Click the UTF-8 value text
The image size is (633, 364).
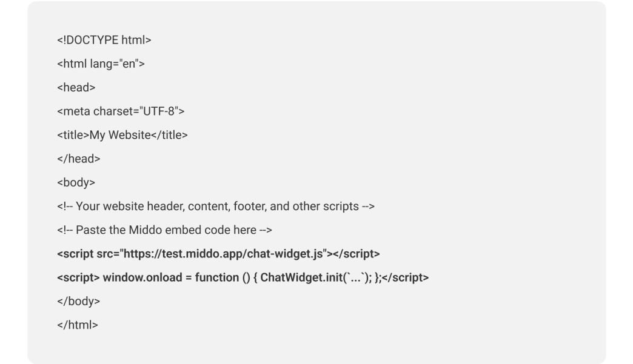[x=159, y=111]
